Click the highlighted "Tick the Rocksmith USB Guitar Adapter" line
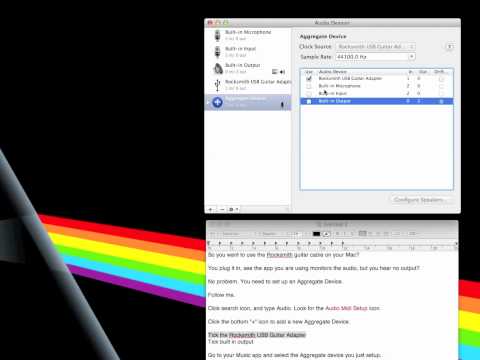Image resolution: width=480 pixels, height=360 pixels. click(257, 335)
